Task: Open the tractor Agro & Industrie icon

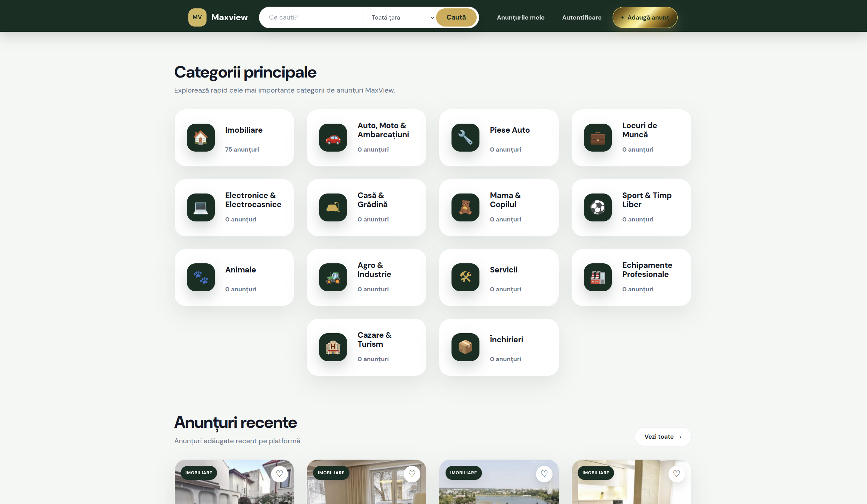Action: [333, 277]
